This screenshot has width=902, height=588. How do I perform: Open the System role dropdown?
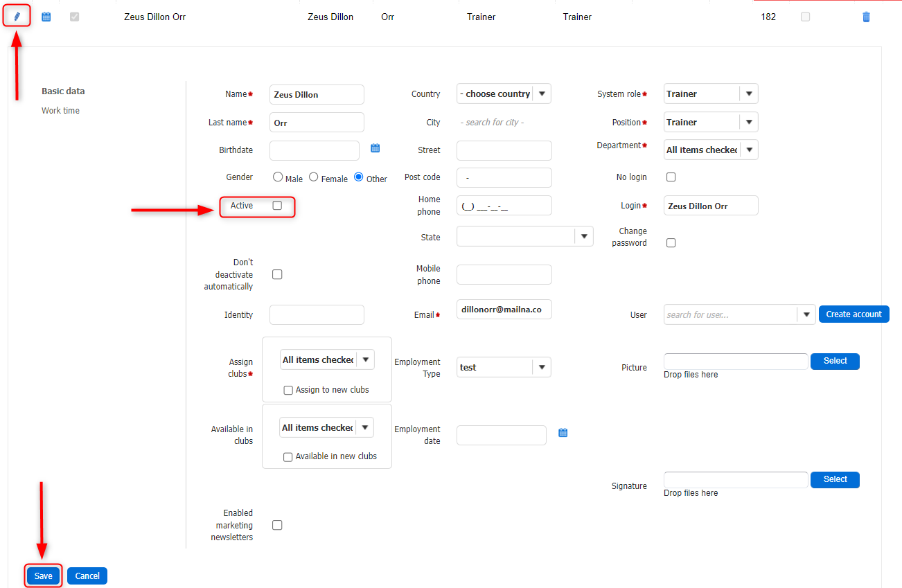(749, 94)
